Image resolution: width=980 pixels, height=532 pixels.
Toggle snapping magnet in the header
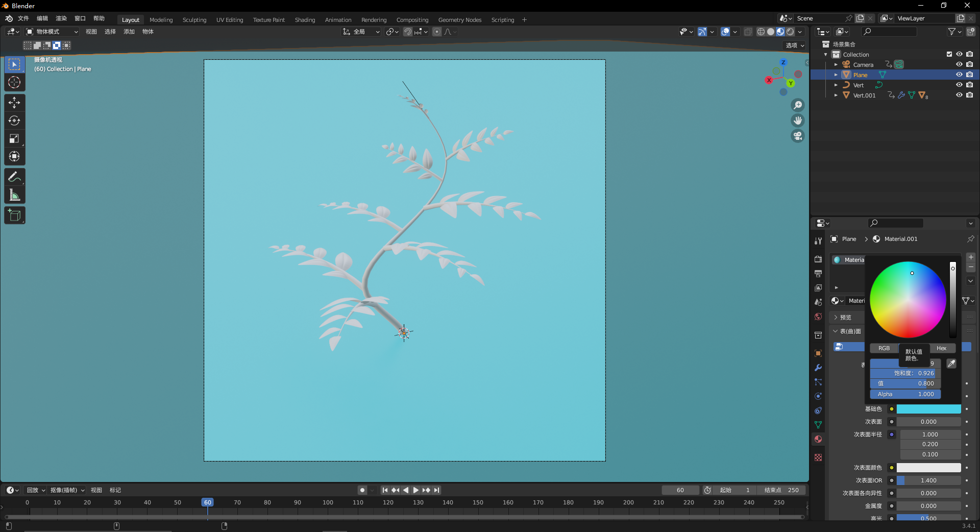tap(408, 32)
